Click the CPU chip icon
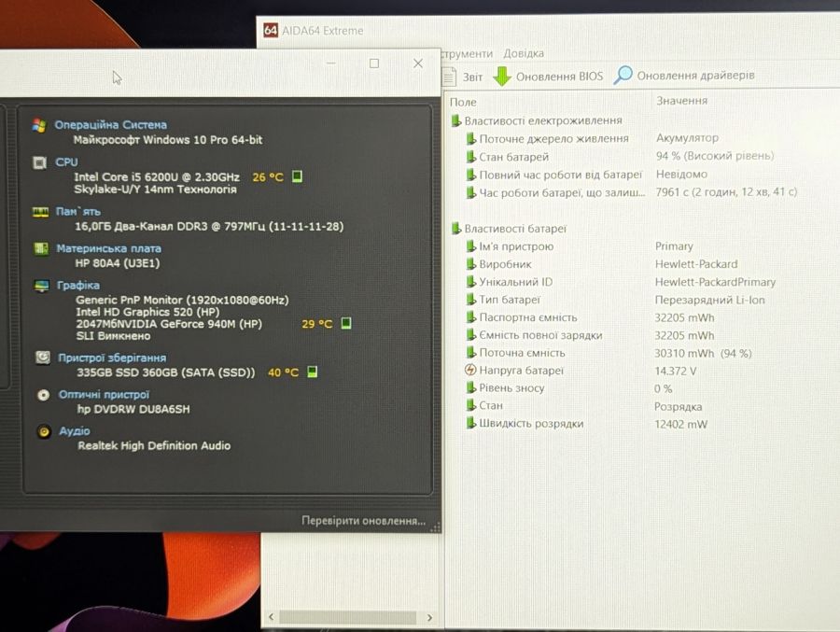The image size is (840, 632). [39, 162]
